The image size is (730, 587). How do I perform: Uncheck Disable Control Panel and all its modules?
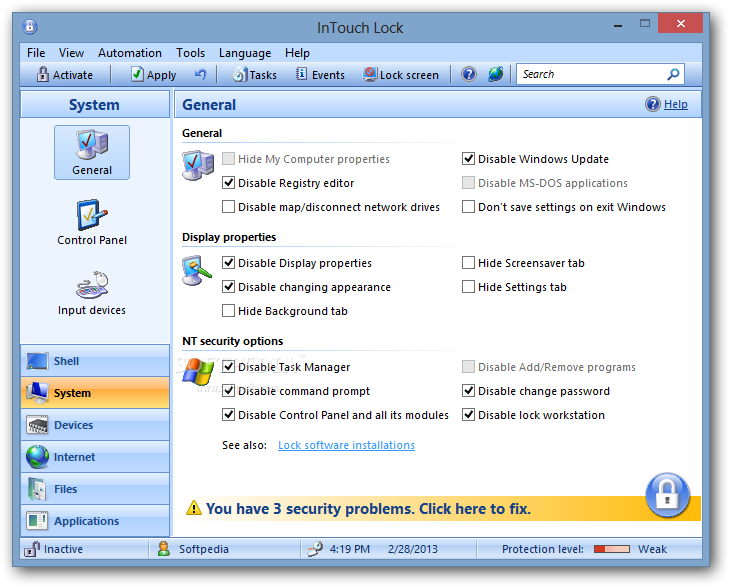tap(228, 415)
